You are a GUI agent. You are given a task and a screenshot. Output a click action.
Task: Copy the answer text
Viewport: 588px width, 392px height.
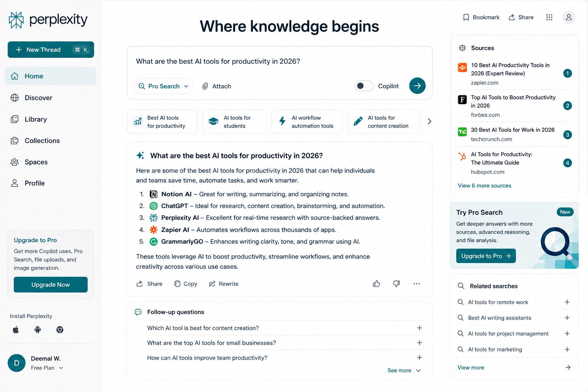[186, 284]
